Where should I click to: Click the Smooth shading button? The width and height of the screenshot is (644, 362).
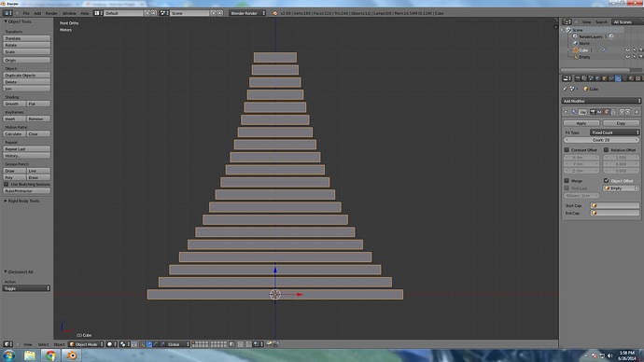[14, 104]
